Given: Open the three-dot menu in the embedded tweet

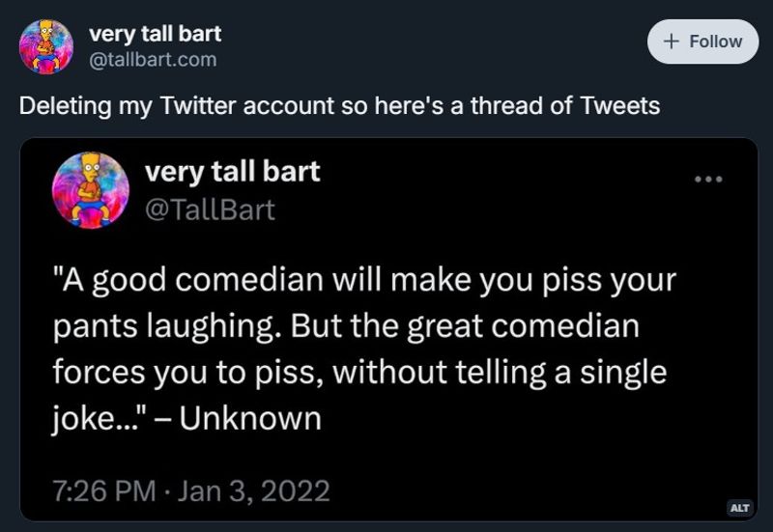Looking at the screenshot, I should [708, 179].
